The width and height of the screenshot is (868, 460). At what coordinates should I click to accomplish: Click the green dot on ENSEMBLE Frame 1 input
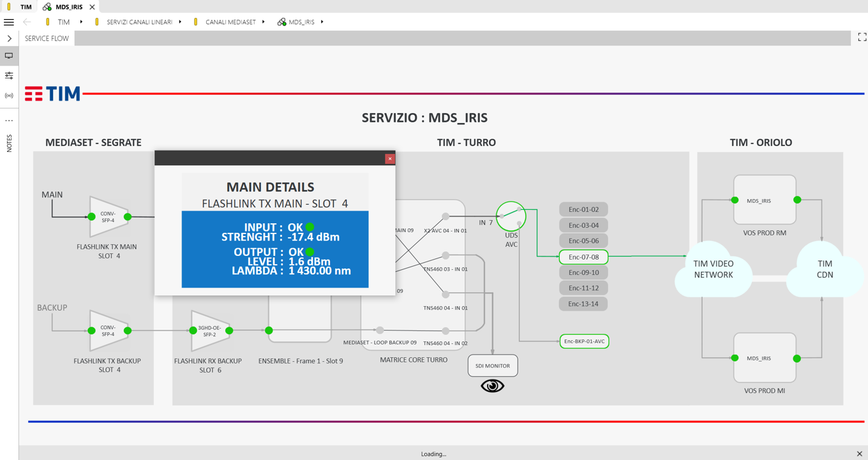click(269, 330)
